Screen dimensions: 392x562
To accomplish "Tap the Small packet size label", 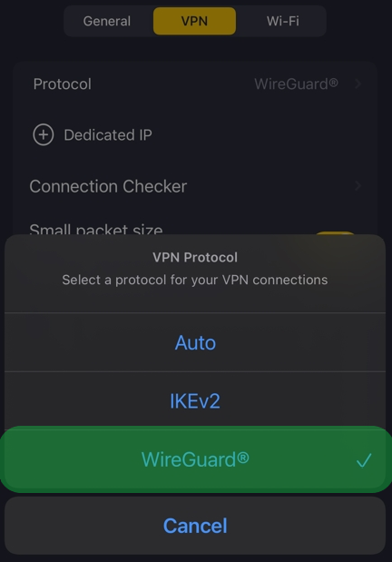I will [x=96, y=229].
